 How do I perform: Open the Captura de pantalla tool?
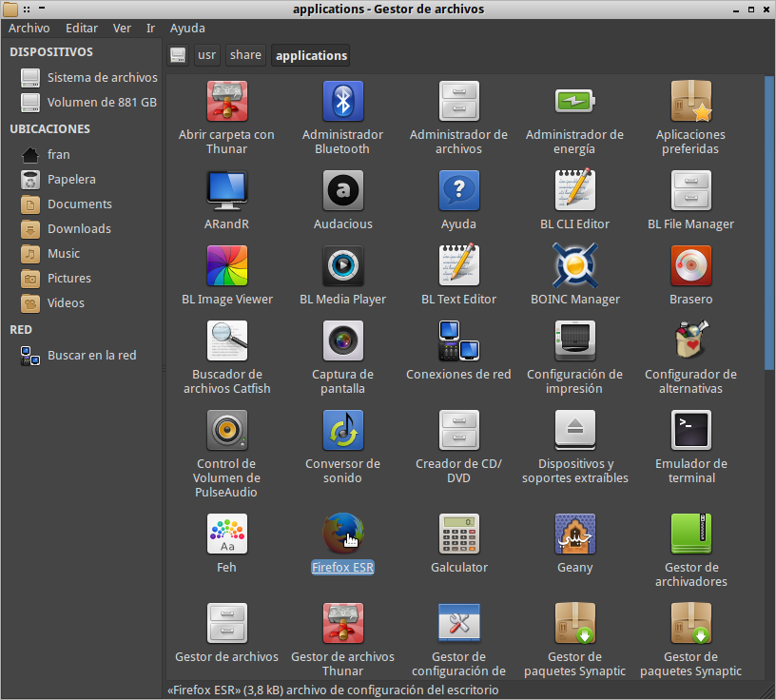point(342,340)
